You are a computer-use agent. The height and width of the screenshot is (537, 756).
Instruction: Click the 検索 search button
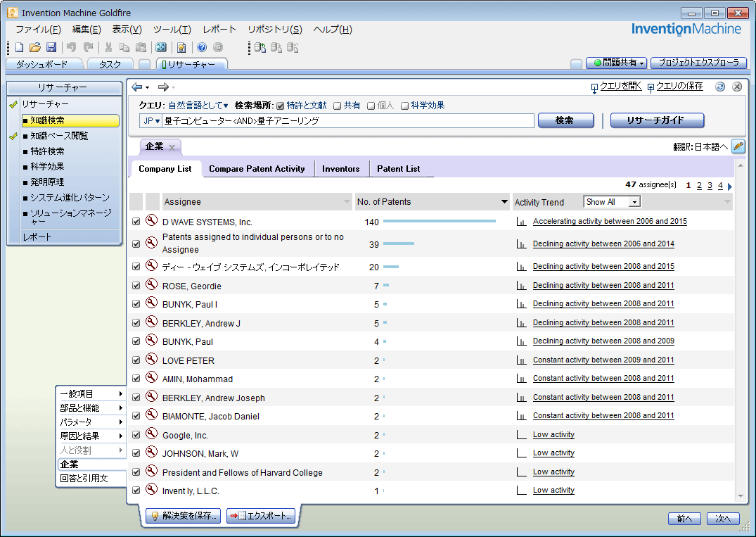(x=565, y=120)
